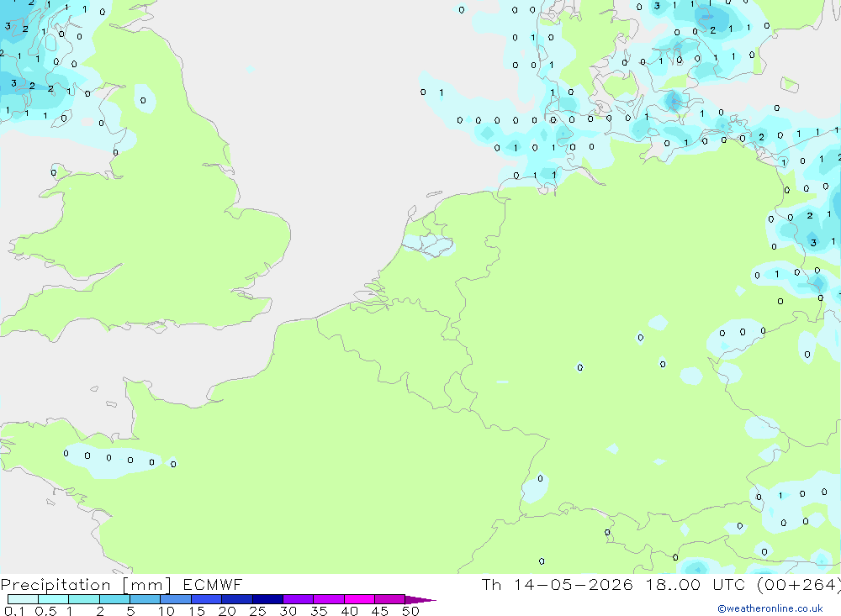841x616 pixels.
Task: Open the weatheronline.co.uk copyright link
Action: point(770,608)
